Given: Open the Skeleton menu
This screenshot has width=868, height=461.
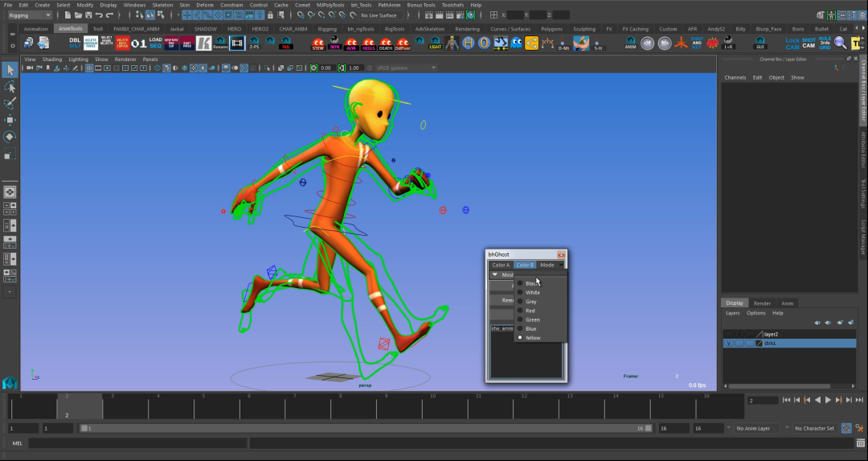Looking at the screenshot, I should (162, 5).
